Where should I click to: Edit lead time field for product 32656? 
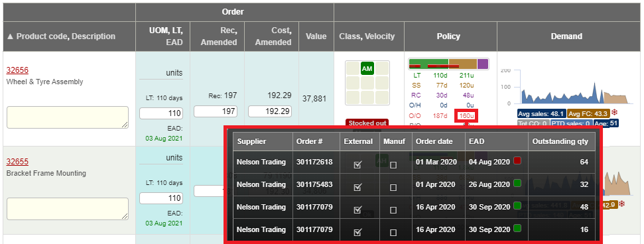[161, 113]
